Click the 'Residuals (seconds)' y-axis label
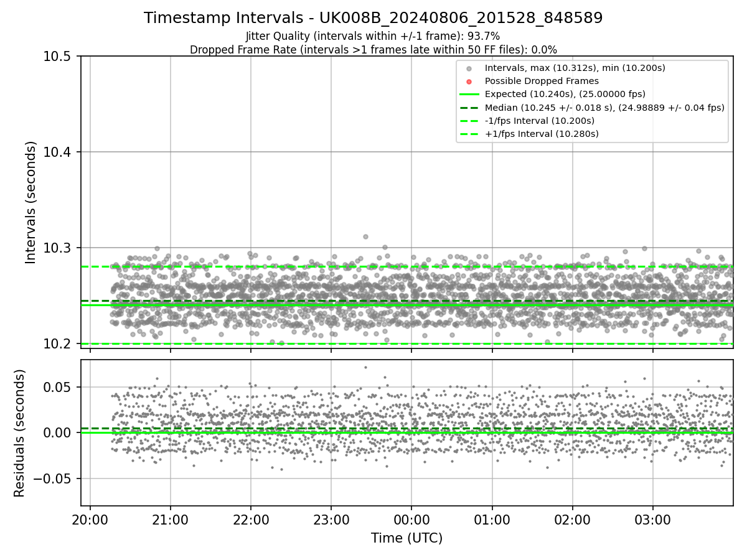The height and width of the screenshot is (560, 747). pos(19,433)
